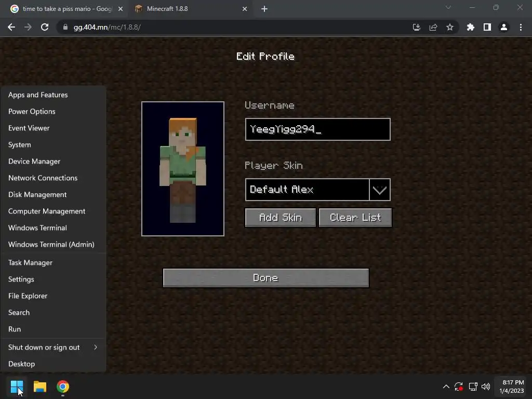Open Computer Management
The width and height of the screenshot is (532, 399).
point(54,211)
